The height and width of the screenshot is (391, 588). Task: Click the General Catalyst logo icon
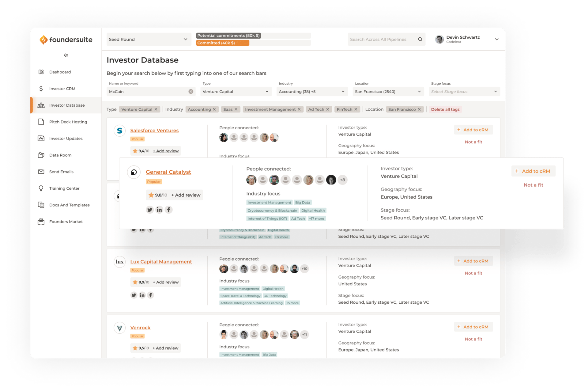tap(134, 172)
